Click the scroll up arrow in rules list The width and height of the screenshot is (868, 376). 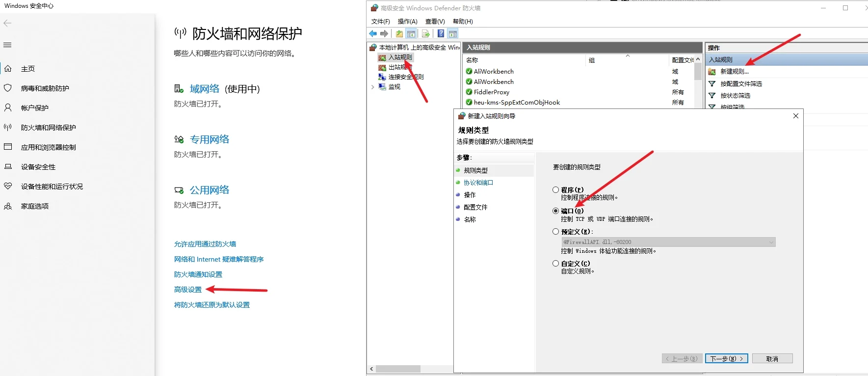coord(698,59)
